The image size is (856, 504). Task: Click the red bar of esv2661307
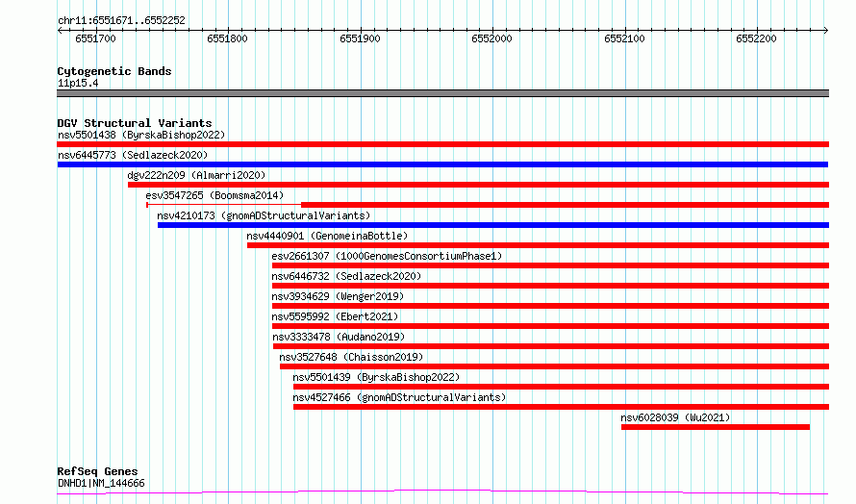pos(551,265)
